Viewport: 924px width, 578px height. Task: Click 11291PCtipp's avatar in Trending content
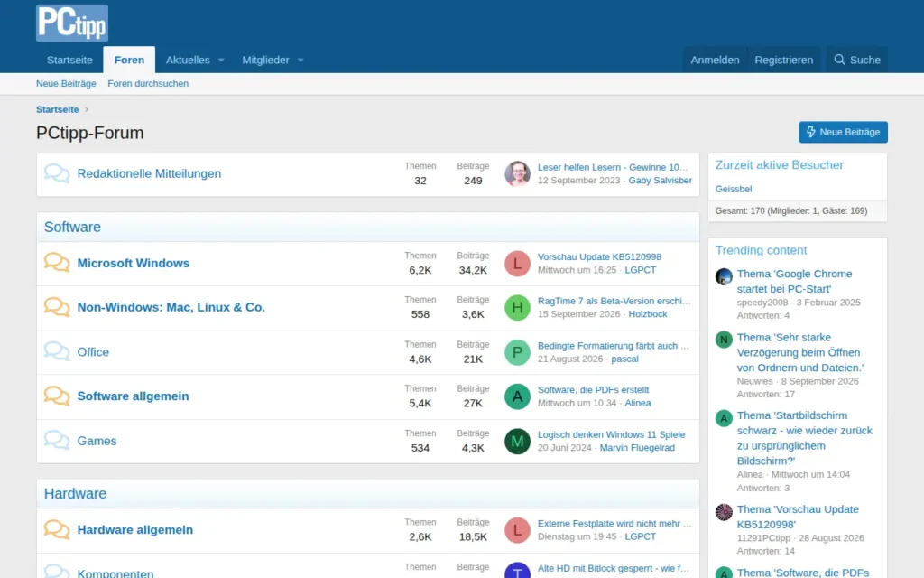[724, 511]
